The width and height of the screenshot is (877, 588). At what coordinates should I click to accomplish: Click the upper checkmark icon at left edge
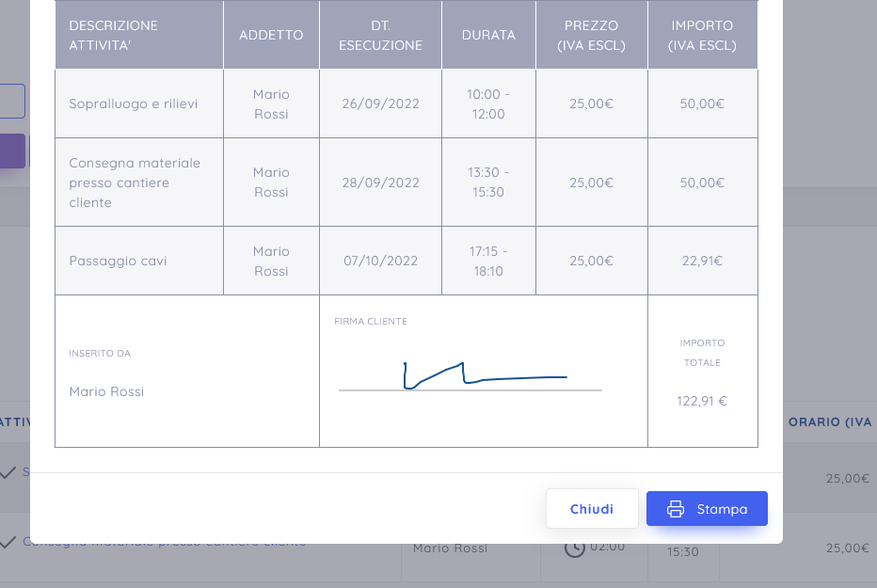(x=8, y=473)
